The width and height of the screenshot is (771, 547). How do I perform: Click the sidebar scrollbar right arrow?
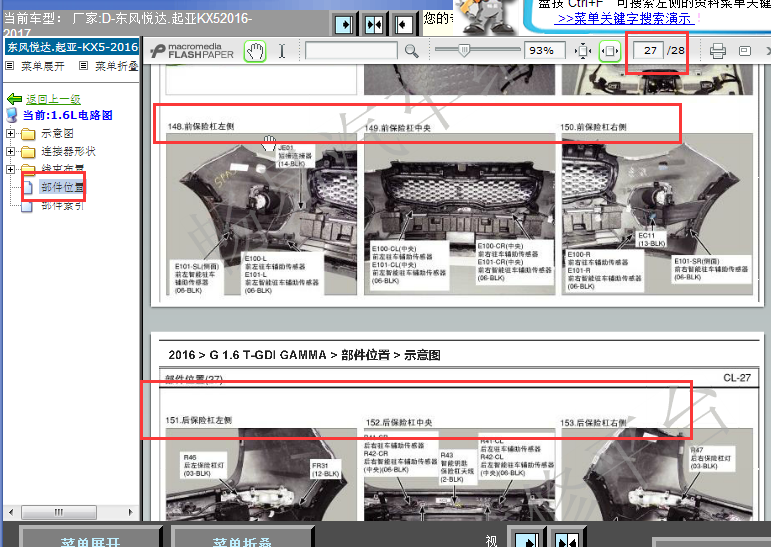coord(130,512)
